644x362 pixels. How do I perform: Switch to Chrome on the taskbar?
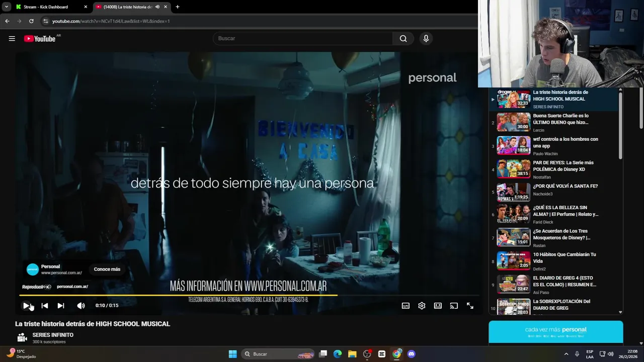[x=397, y=354]
